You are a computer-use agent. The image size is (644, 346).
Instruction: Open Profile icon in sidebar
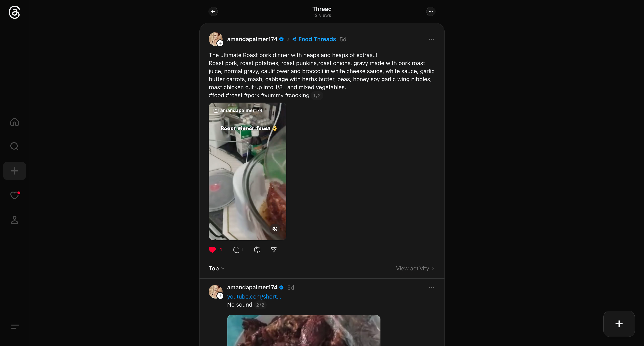coord(15,220)
